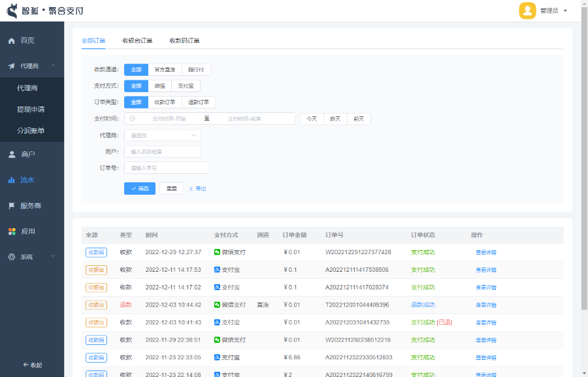Screen dimensions: 588x377
Task: Filter by 今天
Action: pyautogui.click(x=312, y=119)
